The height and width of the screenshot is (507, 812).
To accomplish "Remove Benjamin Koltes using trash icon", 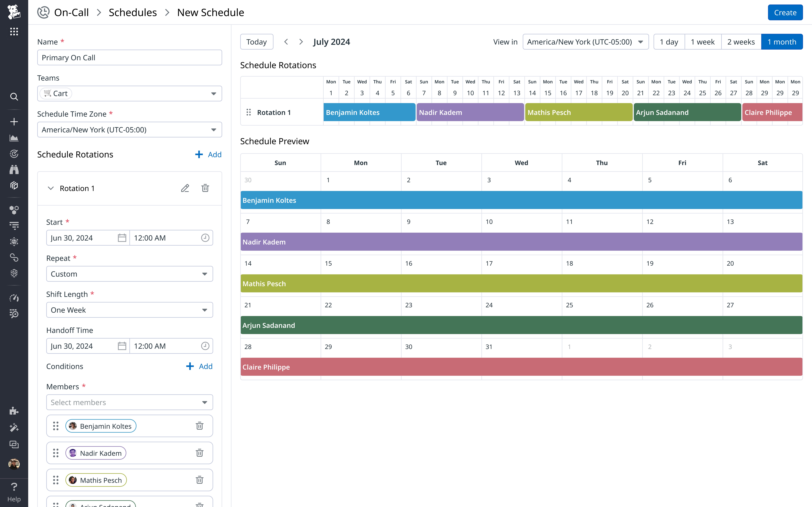I will point(199,426).
